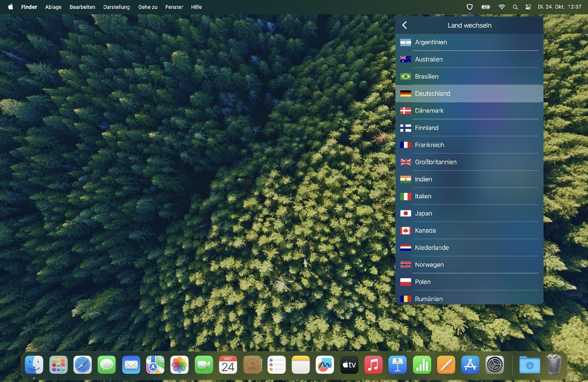Select Großbritannien from the country list
The width and height of the screenshot is (588, 382).
tap(435, 162)
